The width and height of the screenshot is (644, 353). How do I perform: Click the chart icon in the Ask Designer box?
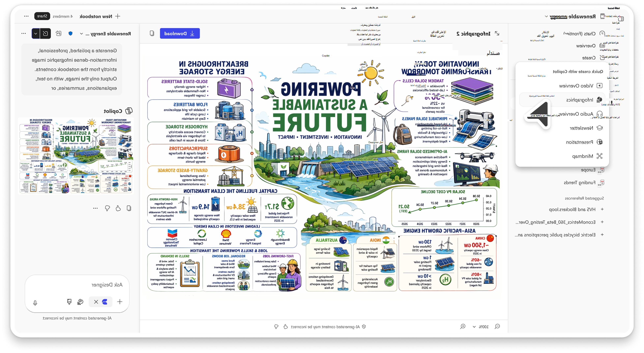click(x=80, y=302)
